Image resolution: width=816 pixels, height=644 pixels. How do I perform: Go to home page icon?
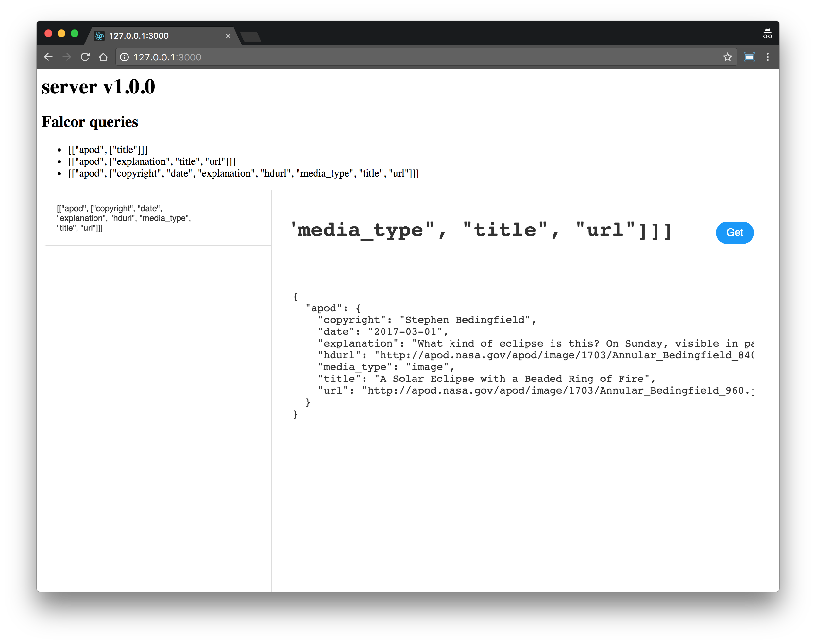(x=103, y=57)
